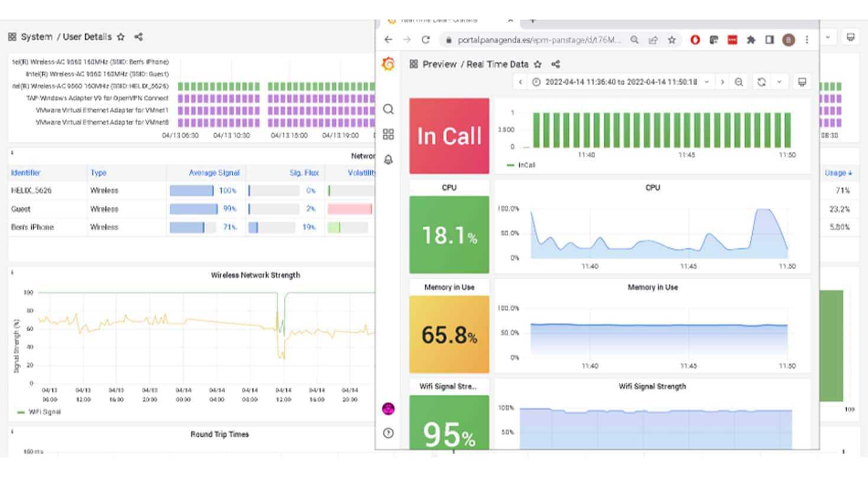Open the time range picker dropdown
The width and height of the screenshot is (868, 477).
tap(620, 82)
